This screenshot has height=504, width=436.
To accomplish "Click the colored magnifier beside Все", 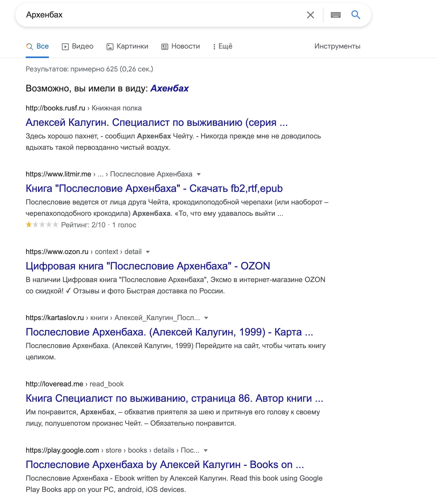I will click(30, 46).
